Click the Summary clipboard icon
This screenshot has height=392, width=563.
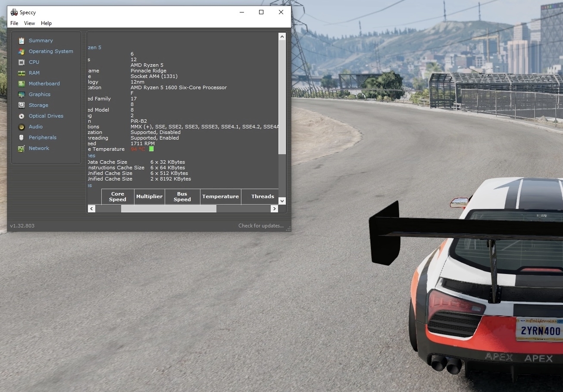(22, 40)
